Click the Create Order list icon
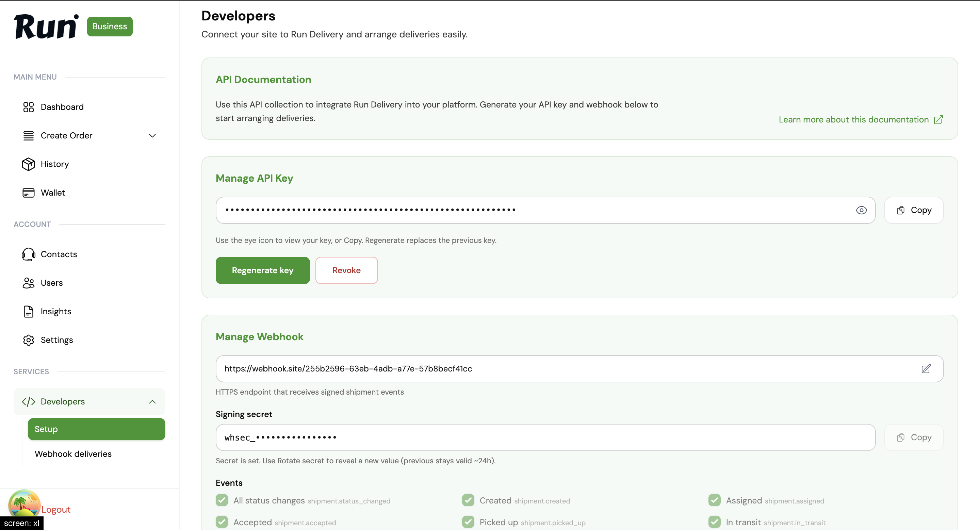 click(x=29, y=136)
